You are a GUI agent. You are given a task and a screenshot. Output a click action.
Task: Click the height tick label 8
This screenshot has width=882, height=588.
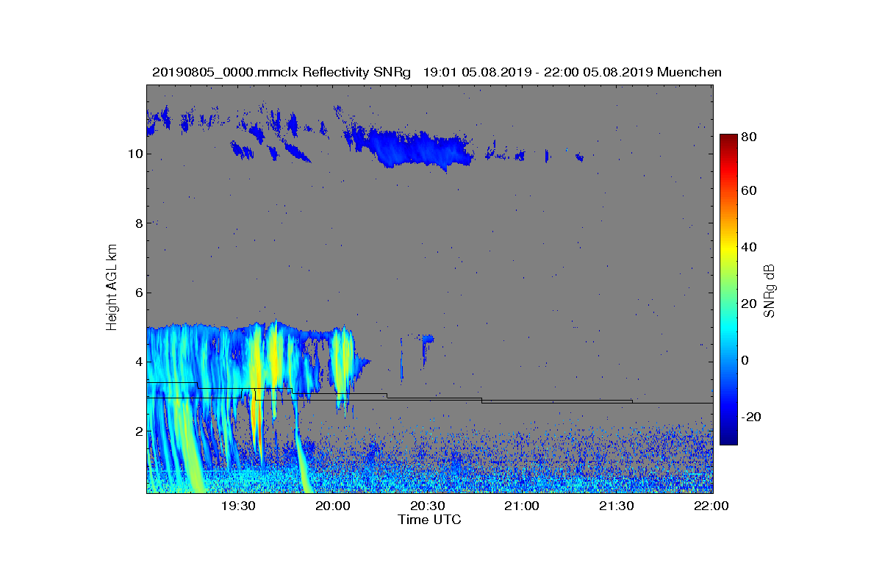(137, 223)
